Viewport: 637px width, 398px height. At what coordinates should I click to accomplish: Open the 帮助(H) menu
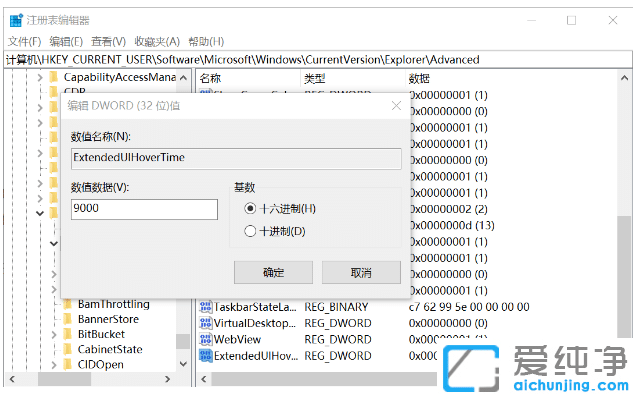coord(206,41)
